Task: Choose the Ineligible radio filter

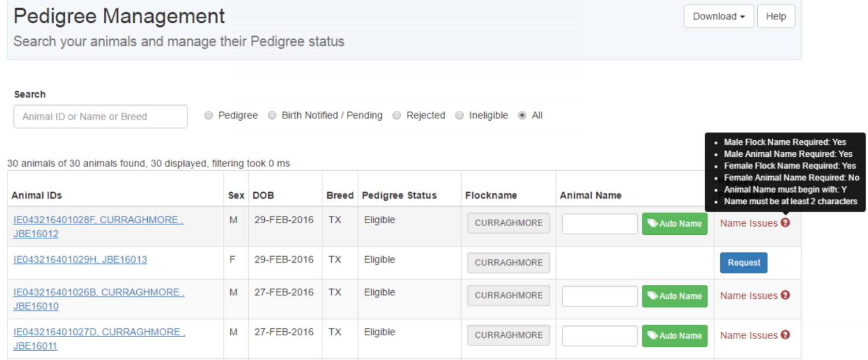Action: point(459,115)
